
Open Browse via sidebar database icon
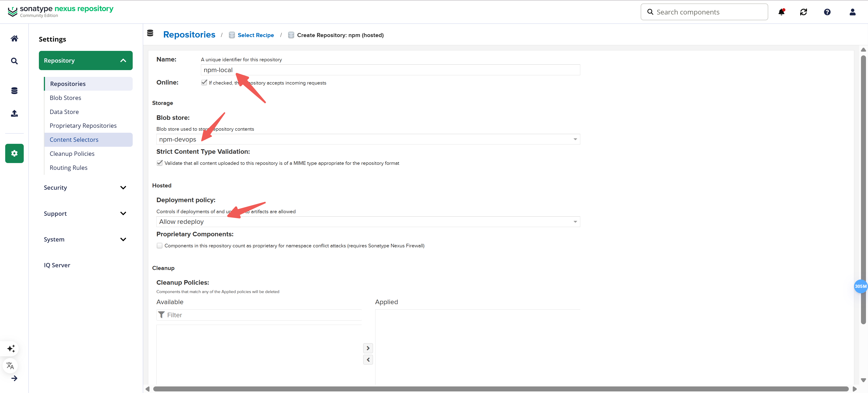pos(14,91)
